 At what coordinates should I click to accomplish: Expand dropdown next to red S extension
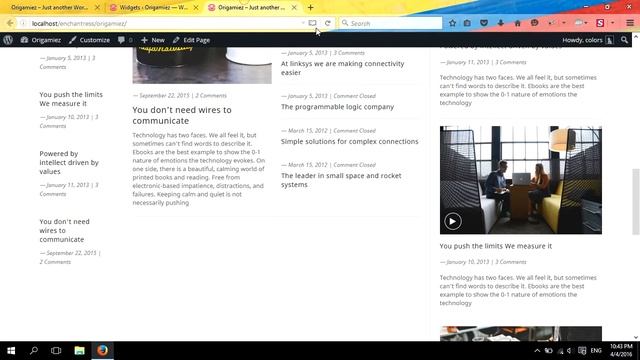[x=613, y=23]
